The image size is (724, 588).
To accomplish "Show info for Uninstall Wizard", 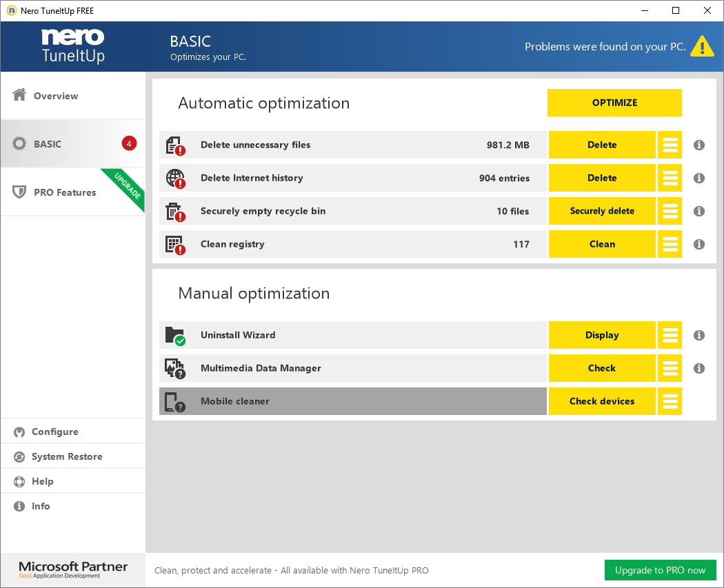I will [699, 335].
